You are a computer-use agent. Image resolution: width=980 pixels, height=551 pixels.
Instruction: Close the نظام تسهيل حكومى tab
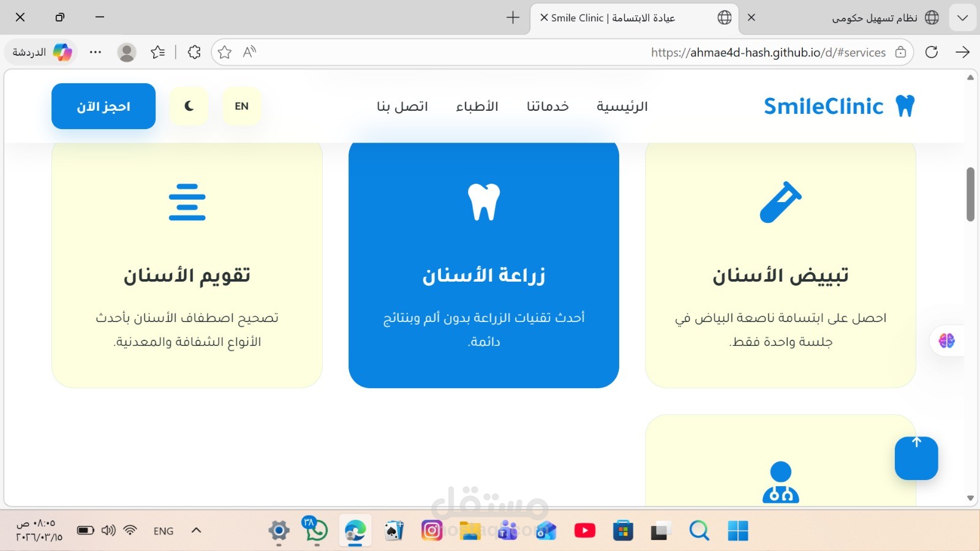pyautogui.click(x=752, y=18)
